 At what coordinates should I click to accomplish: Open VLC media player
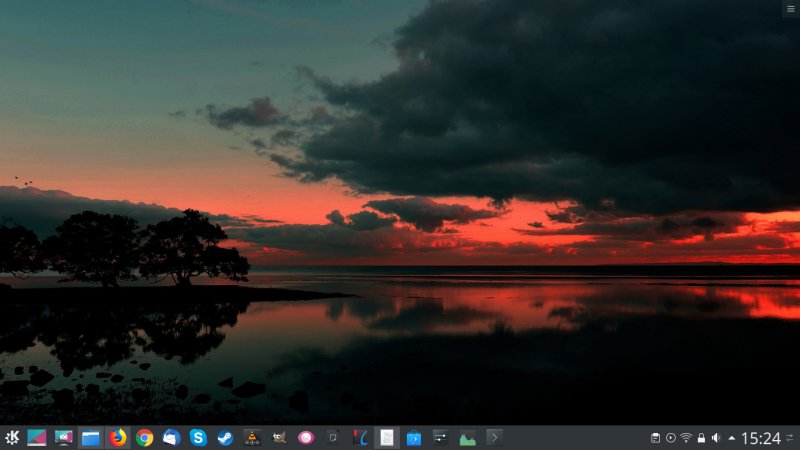(252, 437)
